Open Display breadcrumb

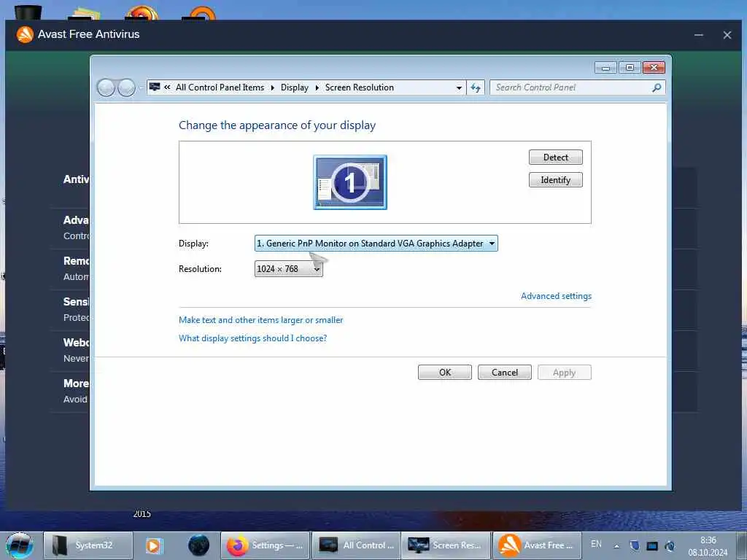click(x=295, y=87)
